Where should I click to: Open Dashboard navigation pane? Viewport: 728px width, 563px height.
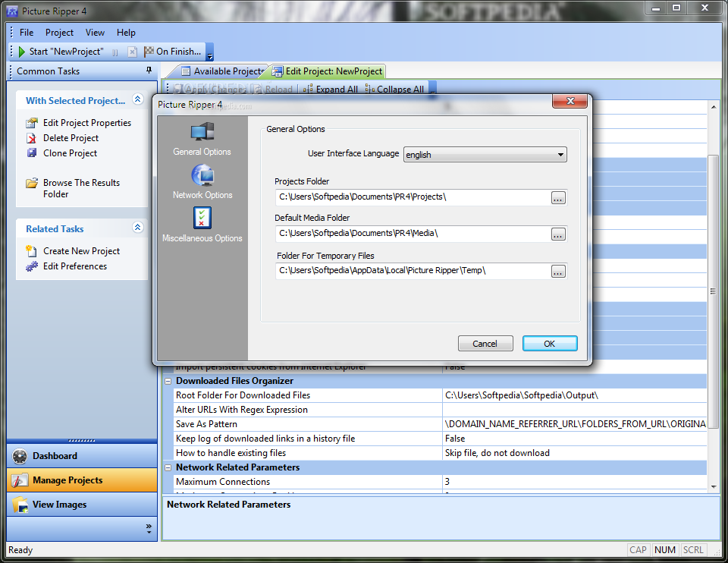pos(82,456)
